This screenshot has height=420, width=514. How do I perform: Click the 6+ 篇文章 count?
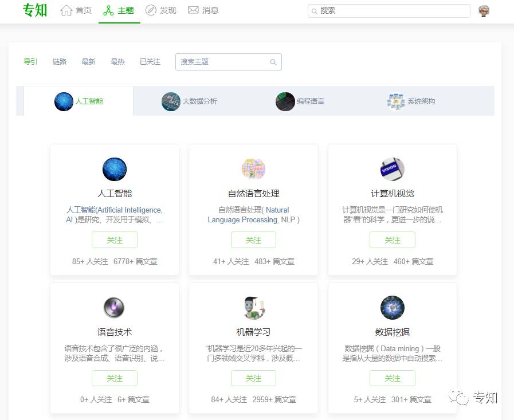(x=134, y=400)
